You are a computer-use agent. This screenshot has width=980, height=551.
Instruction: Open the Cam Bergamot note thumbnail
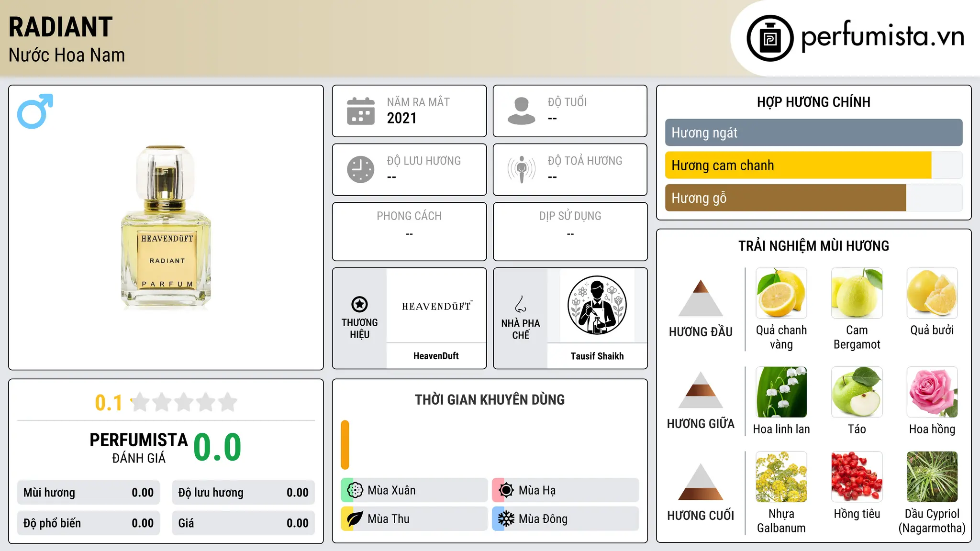click(857, 293)
